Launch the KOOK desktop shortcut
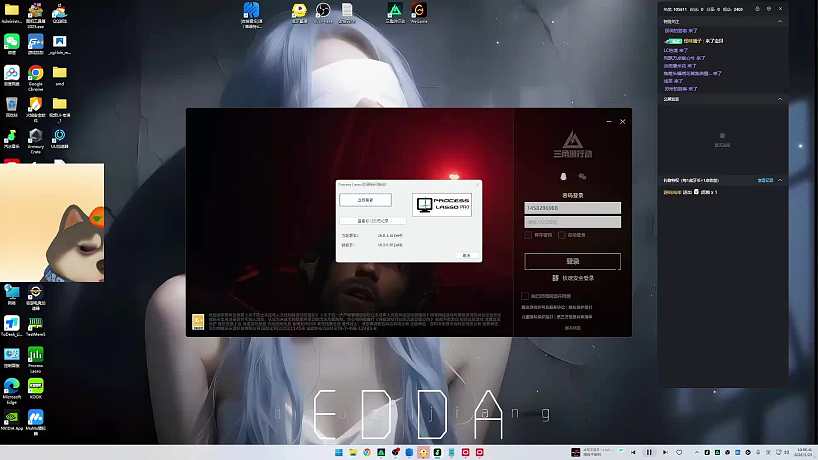This screenshot has height=460, width=818. pos(35,388)
